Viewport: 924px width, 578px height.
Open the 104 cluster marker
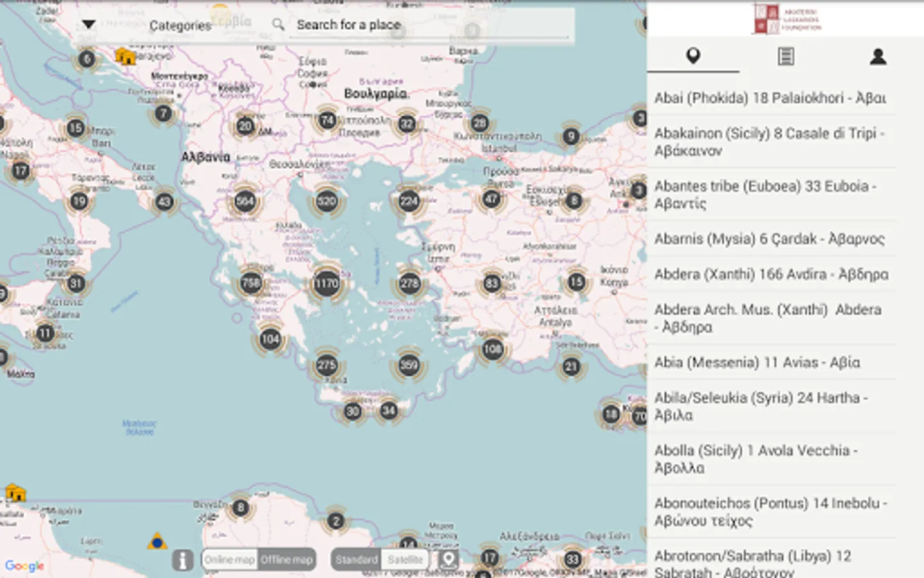click(270, 339)
